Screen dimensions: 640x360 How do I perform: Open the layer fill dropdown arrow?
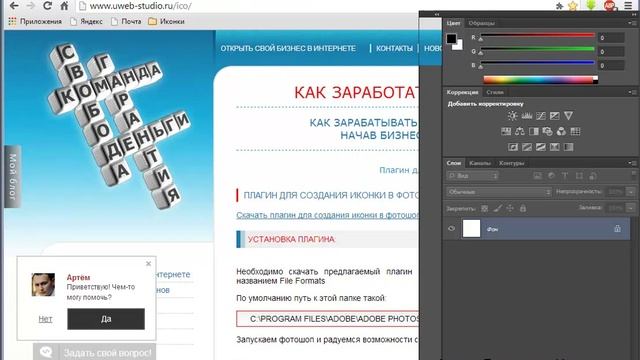click(631, 208)
